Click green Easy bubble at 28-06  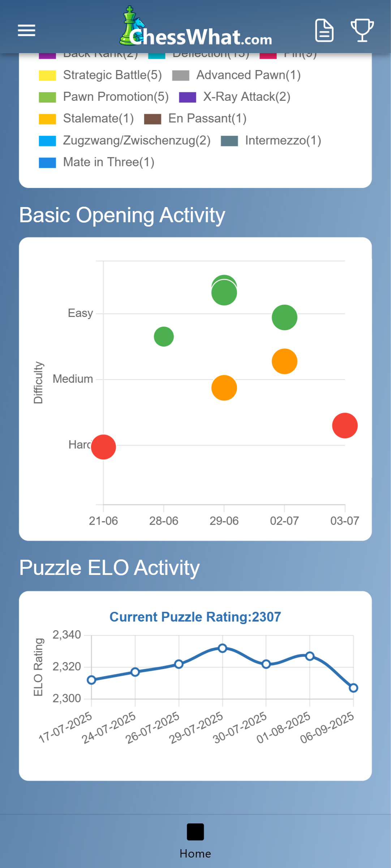164,336
